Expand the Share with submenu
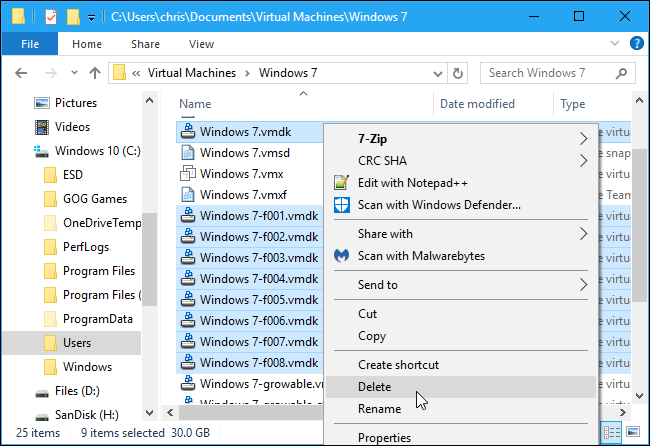 [461, 234]
